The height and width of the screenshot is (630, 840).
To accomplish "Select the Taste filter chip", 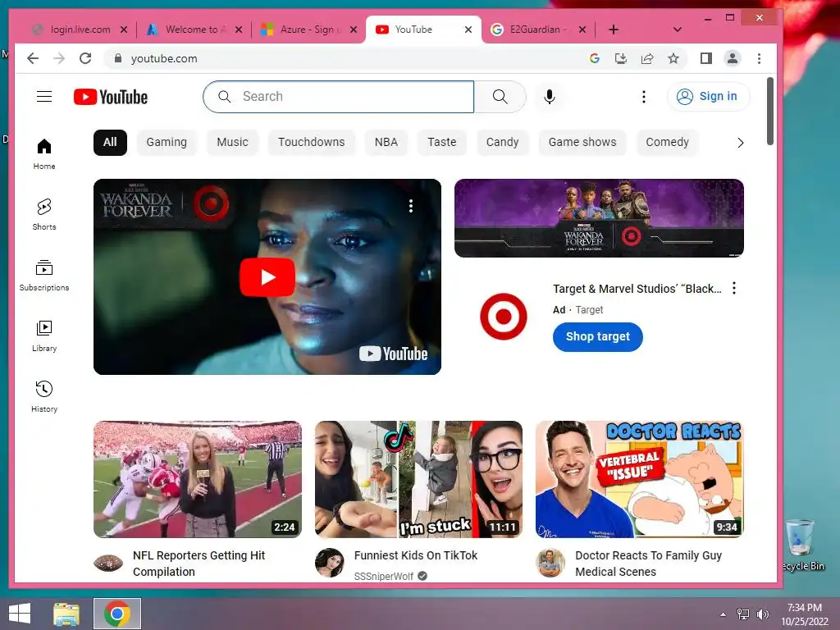I will coord(442,143).
